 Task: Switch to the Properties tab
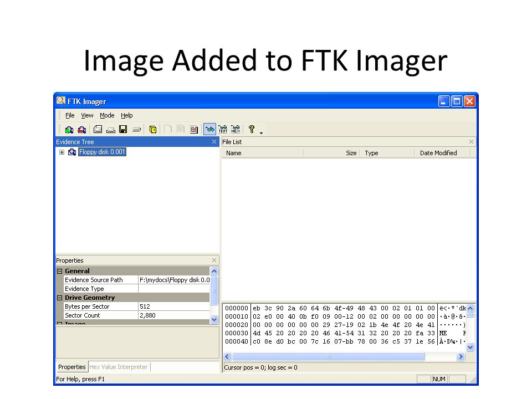72,367
